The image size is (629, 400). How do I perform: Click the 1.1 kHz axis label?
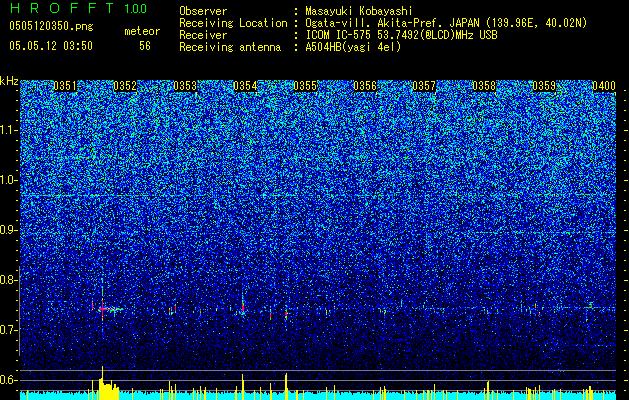tap(9, 130)
